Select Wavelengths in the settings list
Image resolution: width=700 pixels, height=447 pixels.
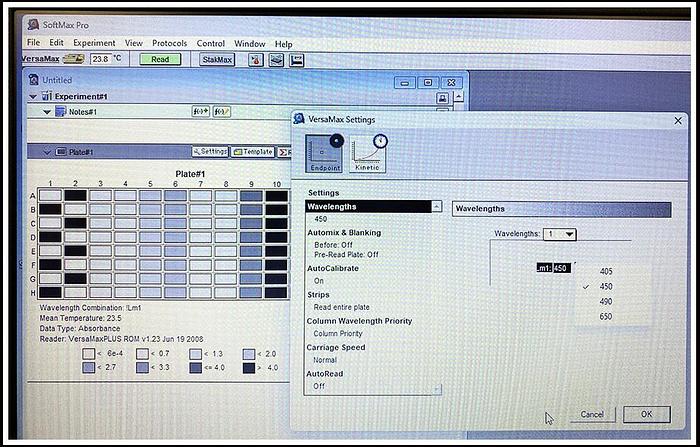pos(369,207)
